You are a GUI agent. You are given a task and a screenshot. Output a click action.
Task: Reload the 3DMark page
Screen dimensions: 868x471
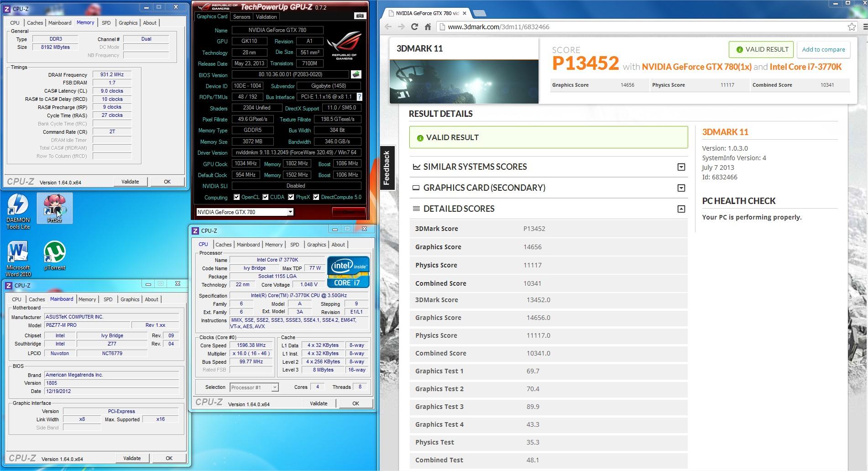coord(414,27)
